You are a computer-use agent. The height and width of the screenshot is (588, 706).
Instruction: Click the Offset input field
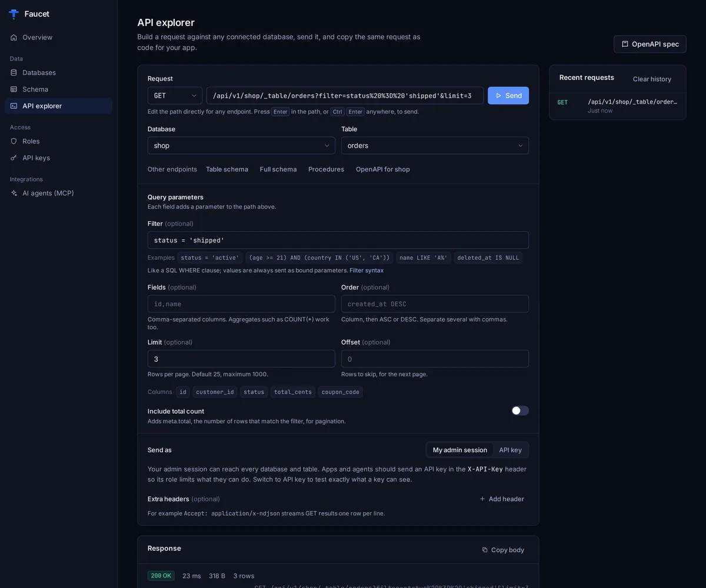click(x=435, y=359)
